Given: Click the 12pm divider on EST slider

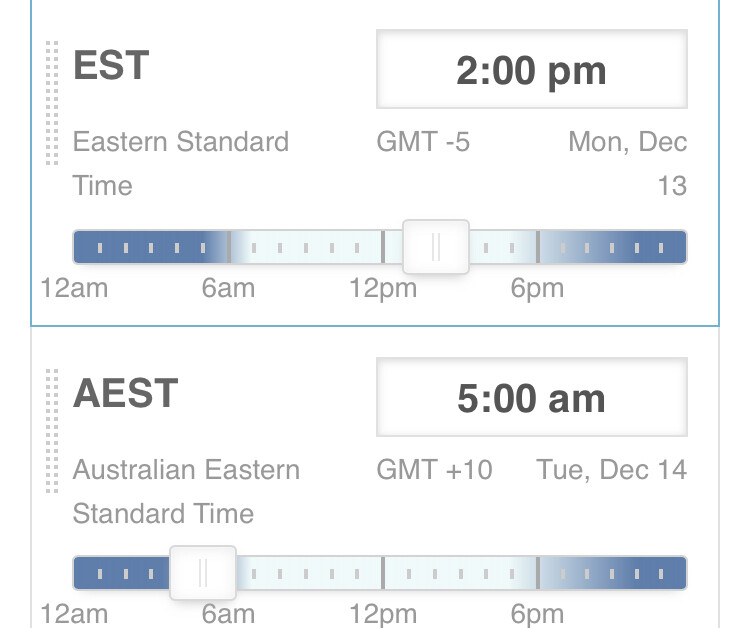Looking at the screenshot, I should (x=383, y=247).
